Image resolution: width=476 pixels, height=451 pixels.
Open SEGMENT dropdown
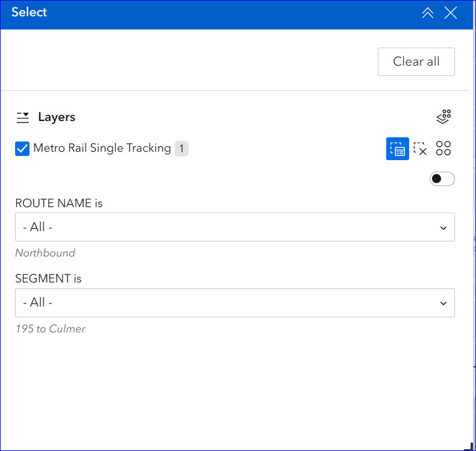point(234,303)
